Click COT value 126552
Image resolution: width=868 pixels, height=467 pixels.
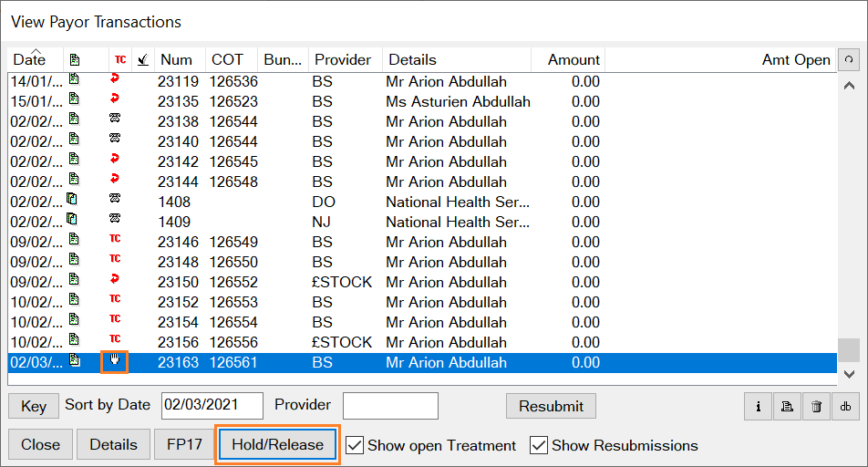(x=233, y=282)
